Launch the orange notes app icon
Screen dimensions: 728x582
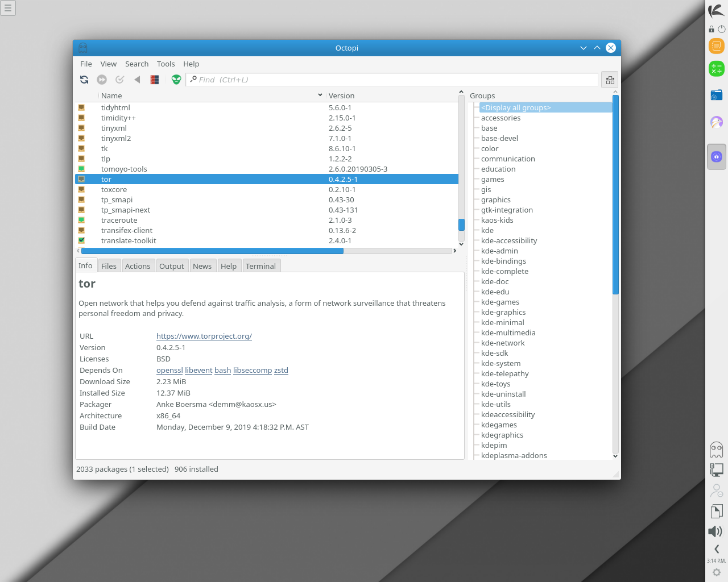(x=717, y=45)
